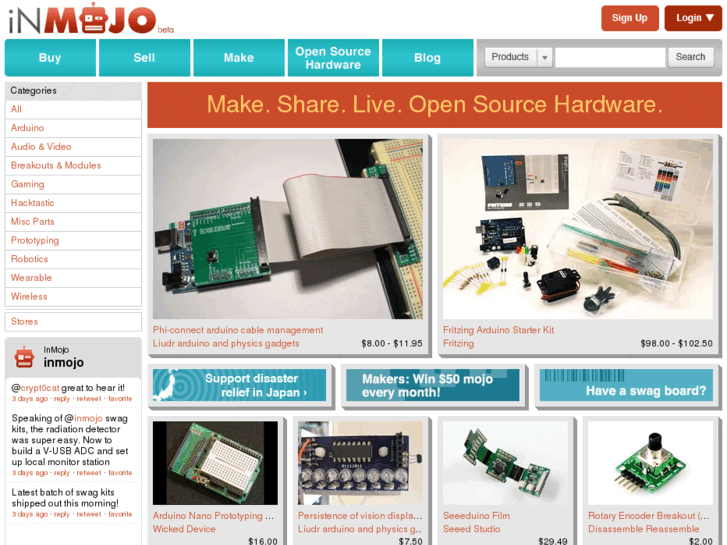Open the Open Source Hardware tab
Screen dimensions: 727x545
coord(333,58)
